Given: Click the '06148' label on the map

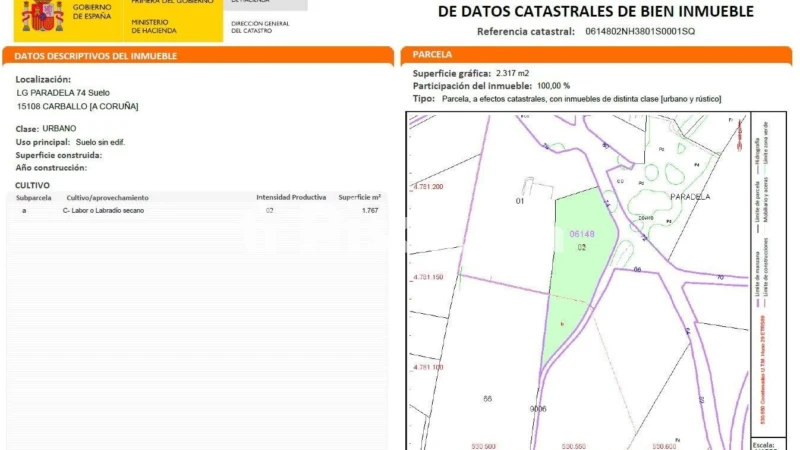Looking at the screenshot, I should (582, 234).
